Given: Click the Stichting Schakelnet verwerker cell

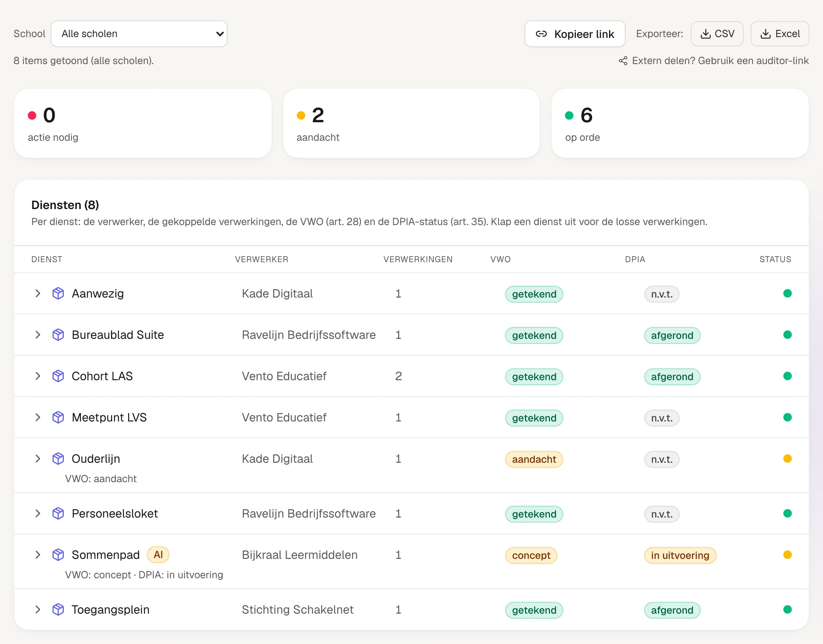Looking at the screenshot, I should point(298,610).
